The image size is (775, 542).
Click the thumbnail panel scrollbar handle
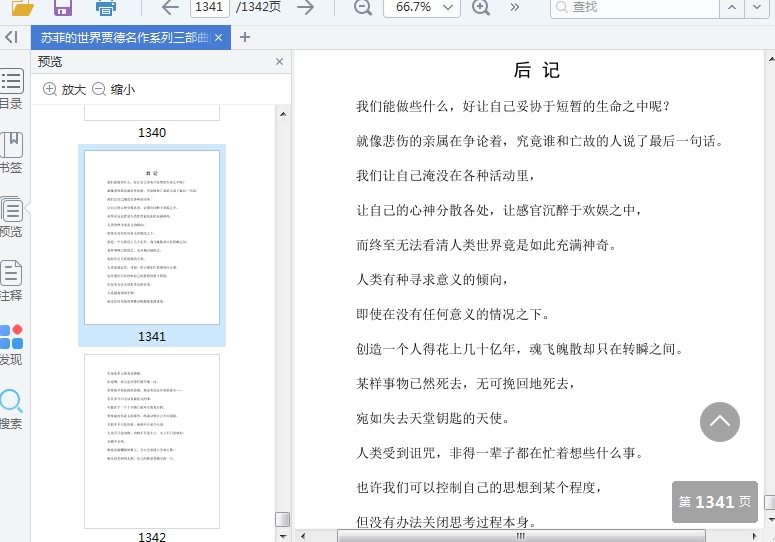click(282, 519)
